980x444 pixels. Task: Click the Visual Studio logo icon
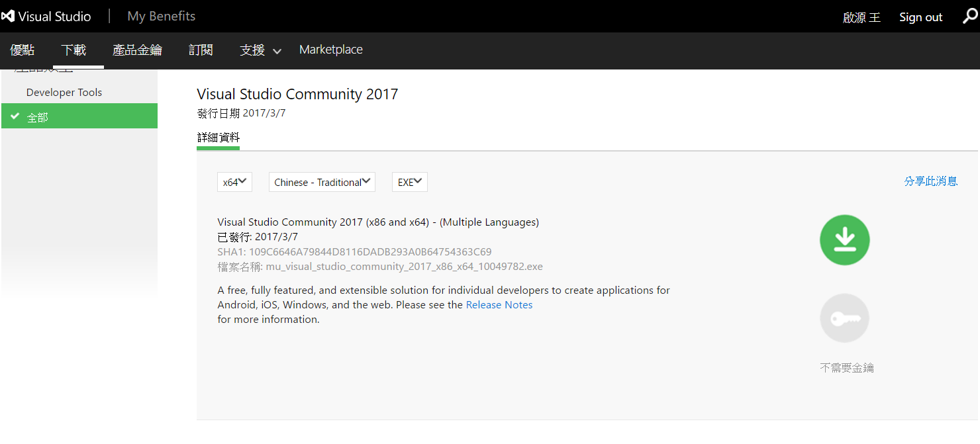pyautogui.click(x=8, y=17)
